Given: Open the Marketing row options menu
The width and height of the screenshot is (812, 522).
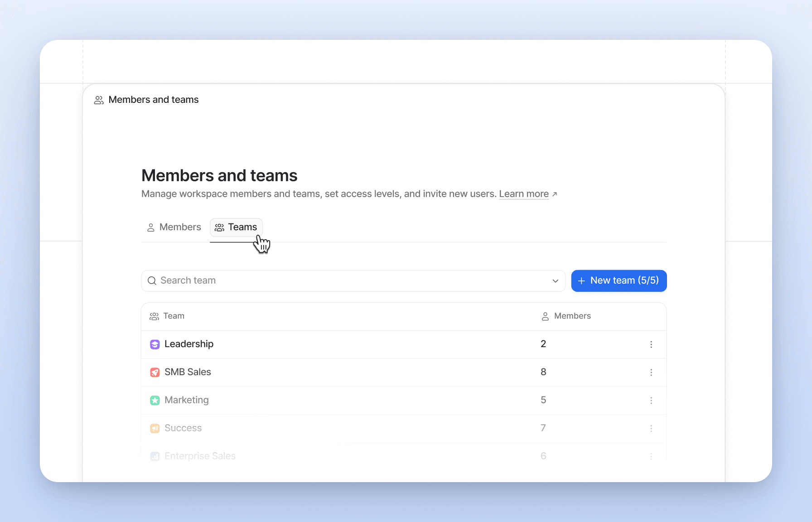Looking at the screenshot, I should (x=651, y=401).
